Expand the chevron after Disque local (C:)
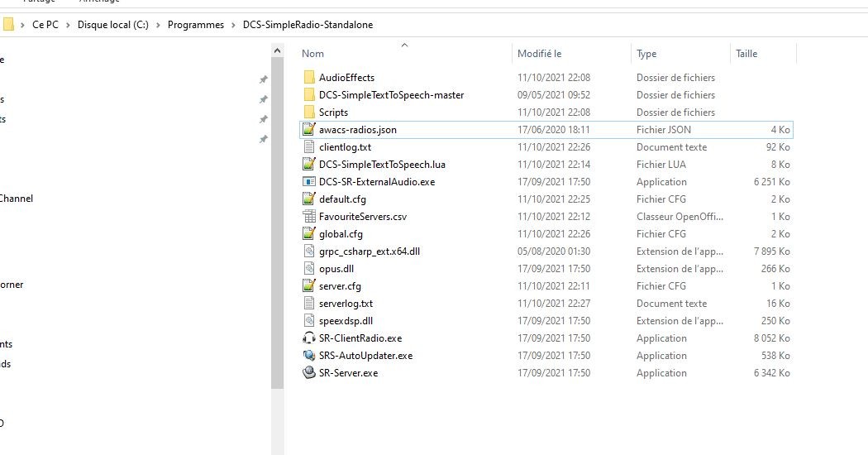Image resolution: width=868 pixels, height=455 pixels. (159, 25)
